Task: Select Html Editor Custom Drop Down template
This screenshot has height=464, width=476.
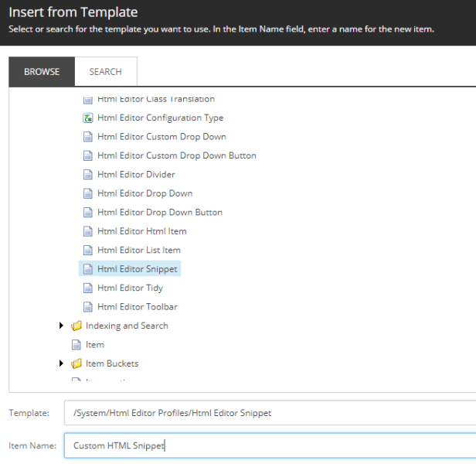Action: 161,137
